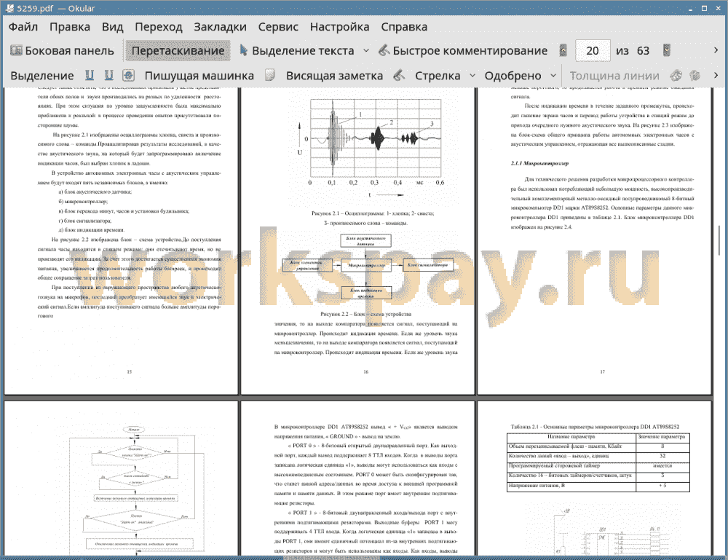This screenshot has height=560, width=728.
Task: Click the total page count 63
Action: point(643,51)
